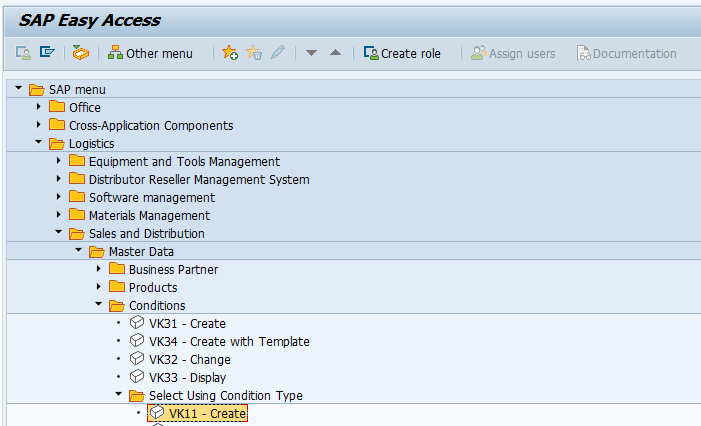Select the VK11 - Create entry
Viewport: 701px width, 426px height.
(x=207, y=414)
